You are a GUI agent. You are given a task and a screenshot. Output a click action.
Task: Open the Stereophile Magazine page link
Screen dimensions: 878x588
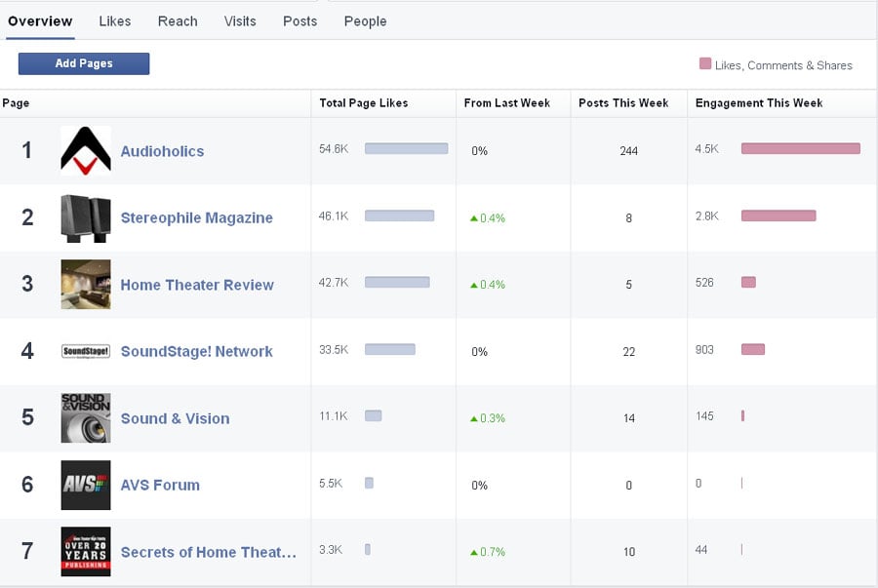pyautogui.click(x=196, y=218)
